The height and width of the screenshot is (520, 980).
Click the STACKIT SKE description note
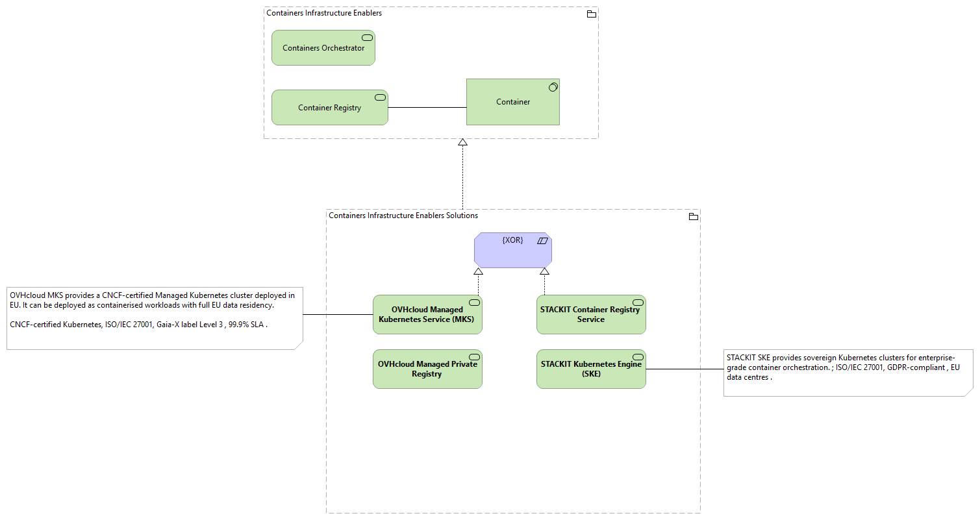pos(848,373)
